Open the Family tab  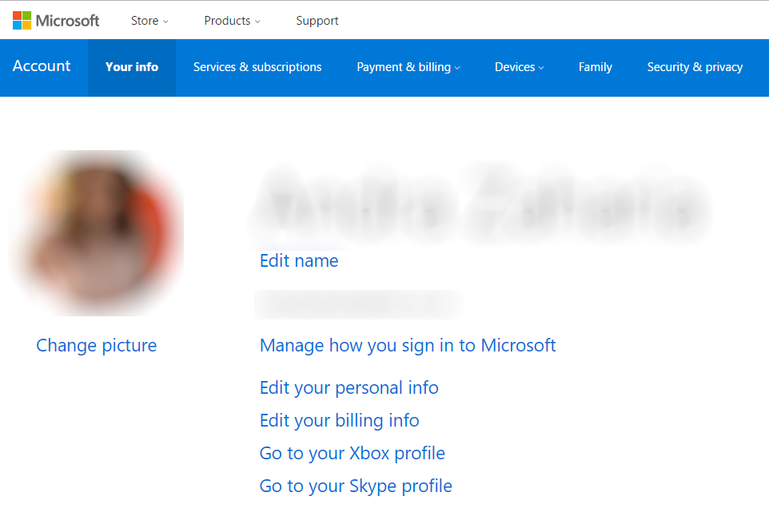pyautogui.click(x=596, y=67)
